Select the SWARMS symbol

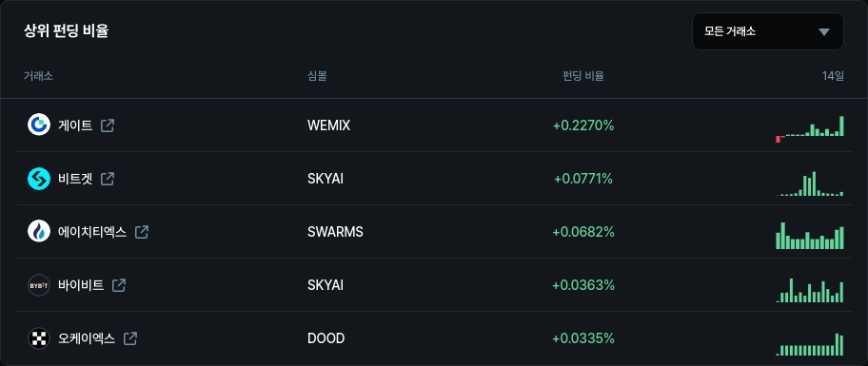tap(335, 232)
